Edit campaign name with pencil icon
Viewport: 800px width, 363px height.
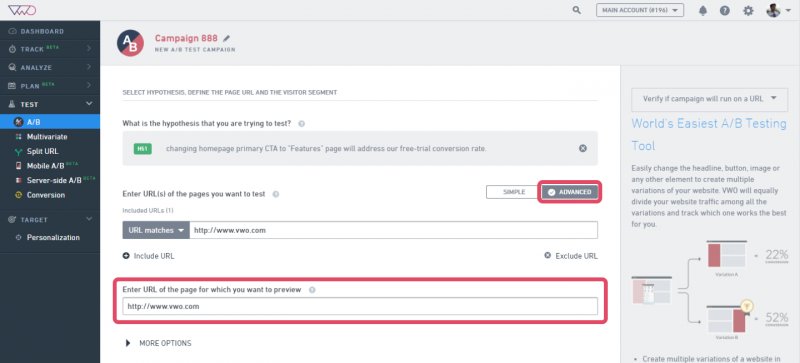227,38
